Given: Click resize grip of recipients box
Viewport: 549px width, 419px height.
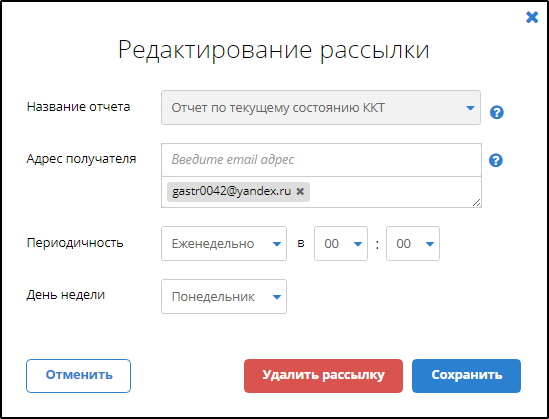Looking at the screenshot, I should click(477, 202).
